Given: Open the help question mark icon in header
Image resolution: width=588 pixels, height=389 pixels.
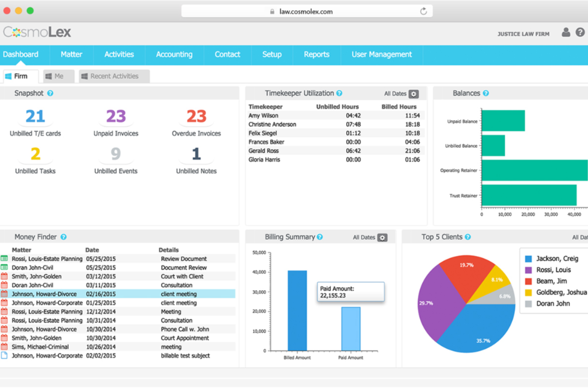Looking at the screenshot, I should 580,33.
